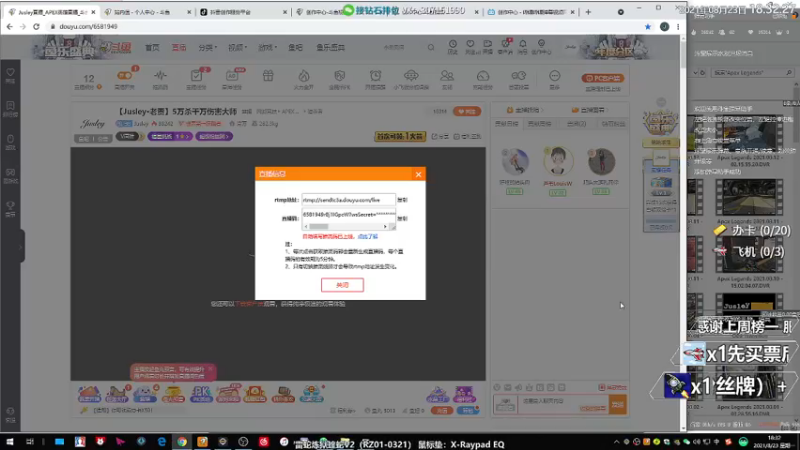
Task: Open the PK badge icon below the player
Action: [201, 393]
